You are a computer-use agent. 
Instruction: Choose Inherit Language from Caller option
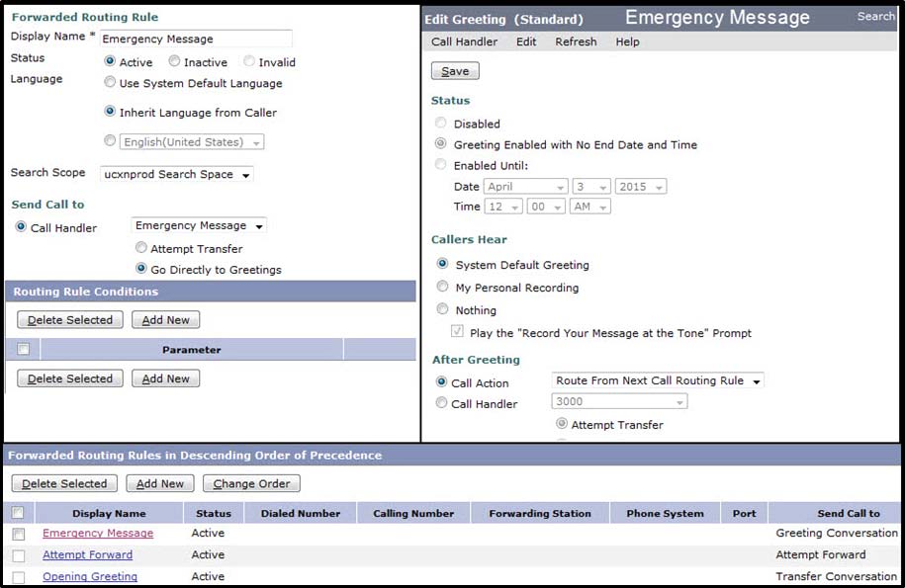(110, 112)
